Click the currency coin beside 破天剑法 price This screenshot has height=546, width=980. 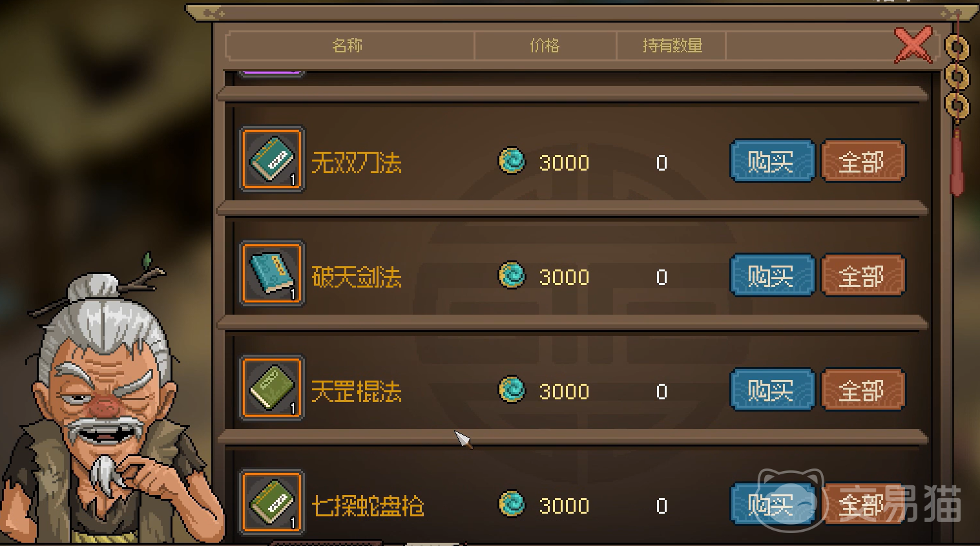(512, 275)
